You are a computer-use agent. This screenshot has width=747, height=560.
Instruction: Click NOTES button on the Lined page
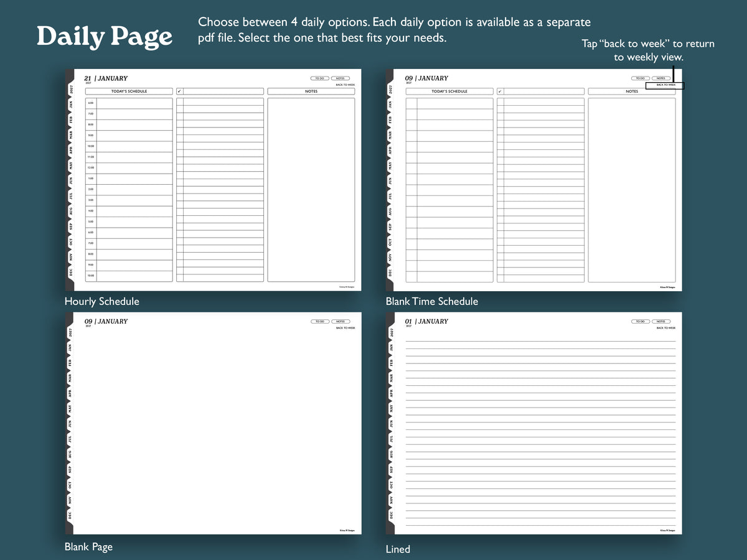[x=661, y=322]
